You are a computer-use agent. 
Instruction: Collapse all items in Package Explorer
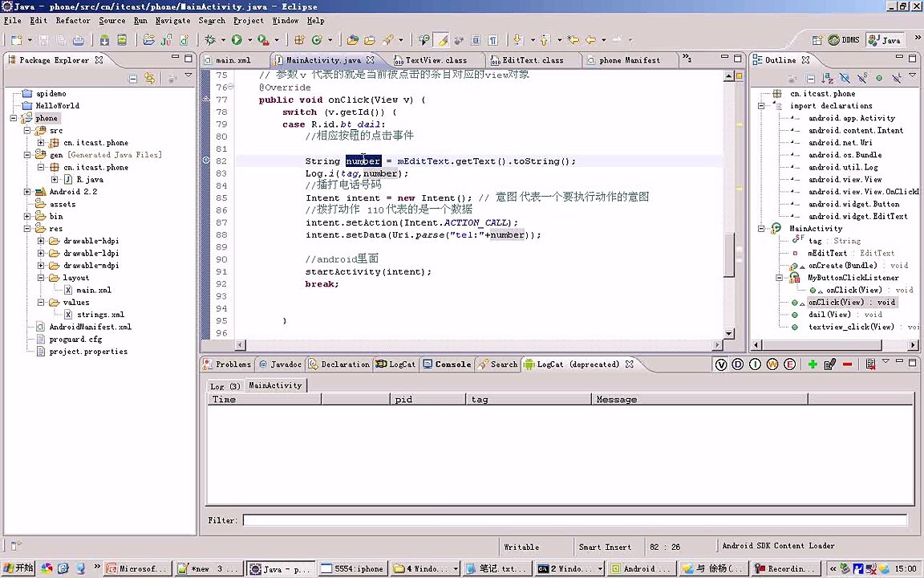133,78
